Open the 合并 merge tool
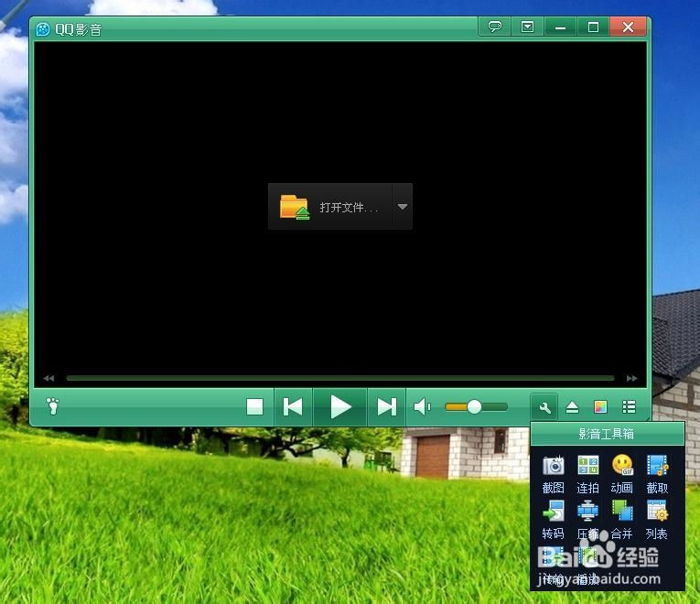 click(622, 519)
